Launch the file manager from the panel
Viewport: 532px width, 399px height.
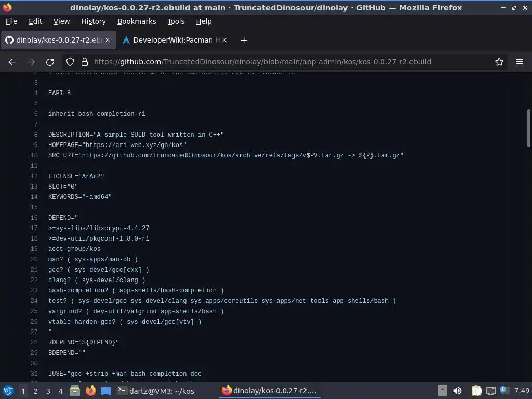click(75, 391)
